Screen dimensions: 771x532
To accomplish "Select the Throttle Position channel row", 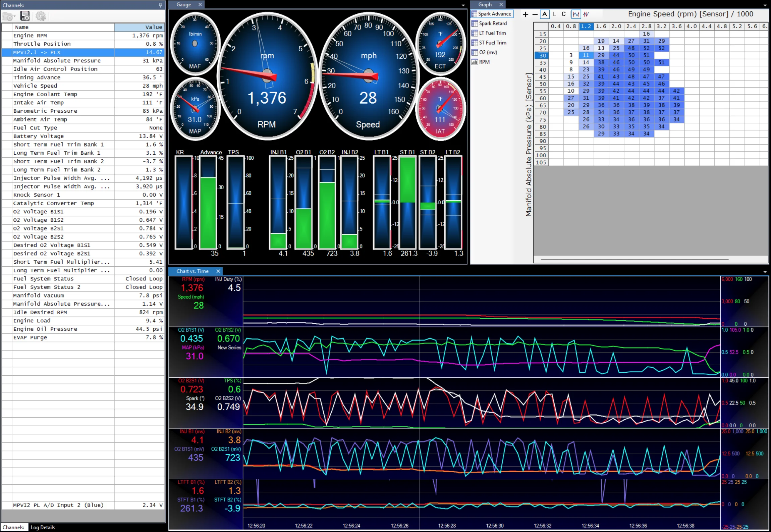I will [83, 44].
